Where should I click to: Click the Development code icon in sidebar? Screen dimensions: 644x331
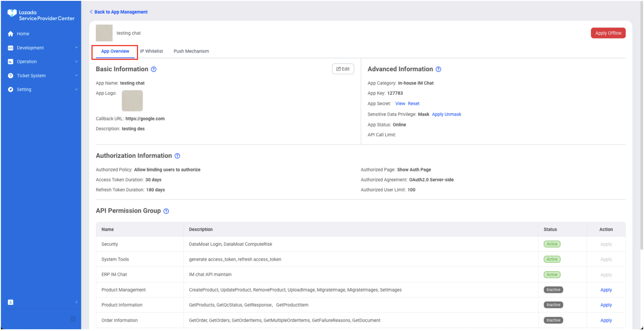(x=11, y=48)
